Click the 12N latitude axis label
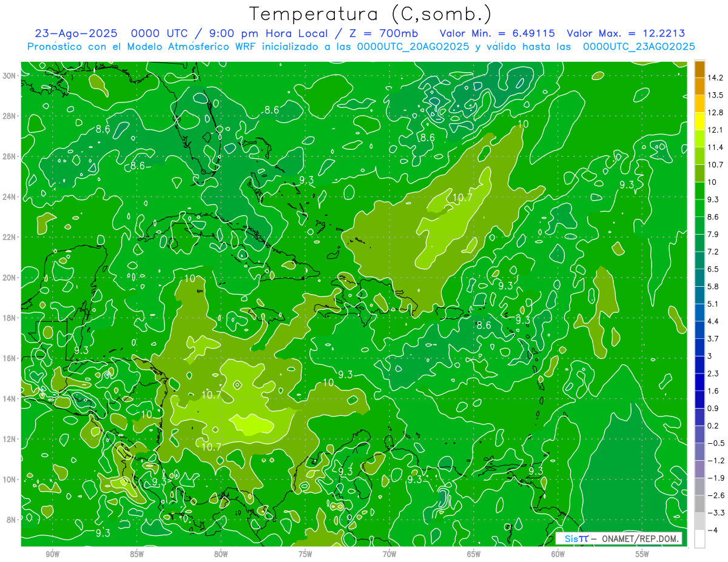Image resolution: width=728 pixels, height=562 pixels. pos(8,438)
